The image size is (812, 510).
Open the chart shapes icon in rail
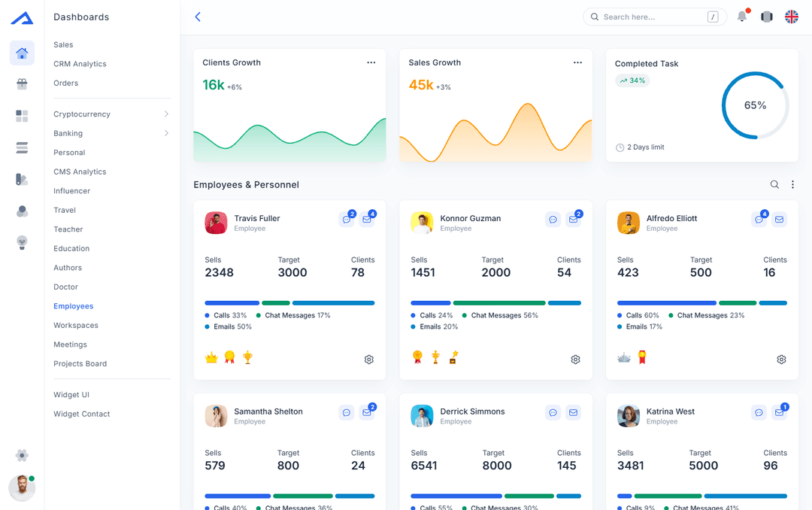(22, 179)
